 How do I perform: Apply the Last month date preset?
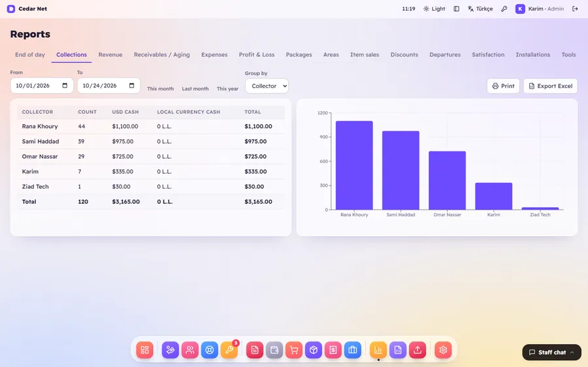195,89
